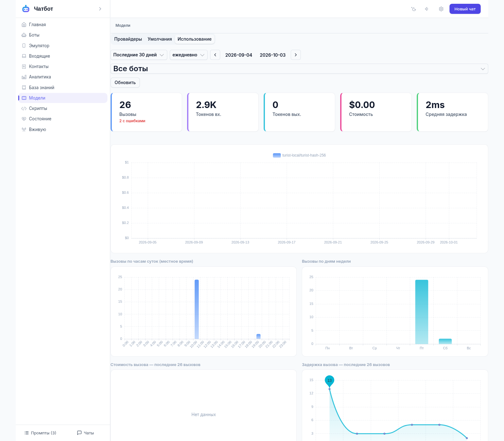Click the 13 latency marker pin

(329, 381)
